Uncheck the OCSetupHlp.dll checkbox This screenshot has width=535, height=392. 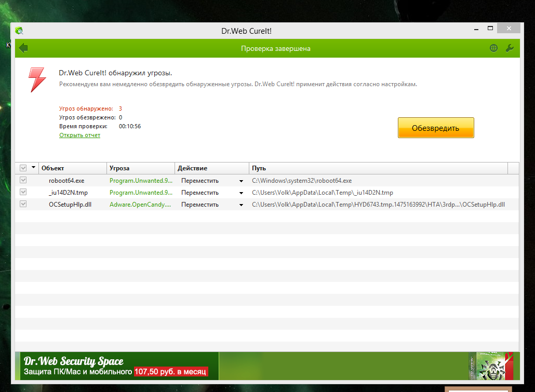[x=23, y=204]
